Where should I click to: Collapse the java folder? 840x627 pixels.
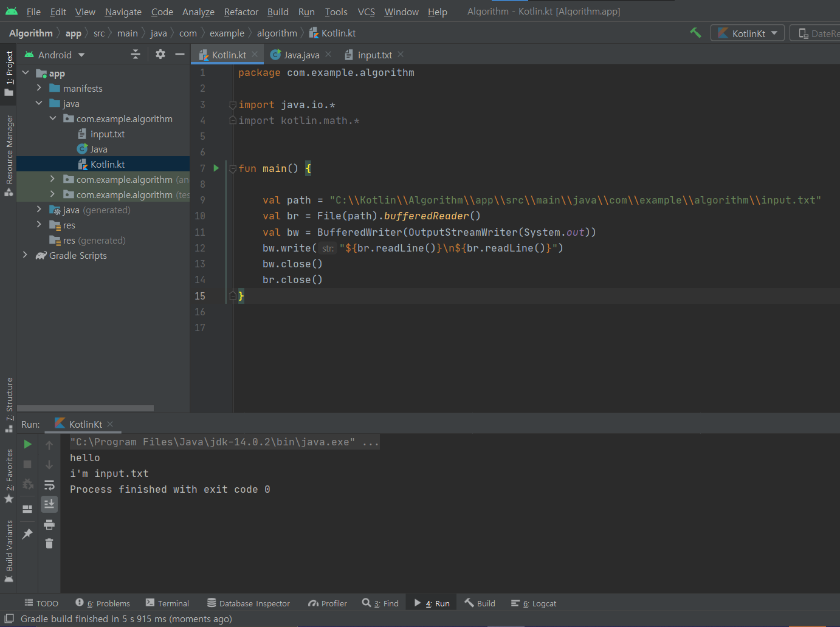(39, 103)
